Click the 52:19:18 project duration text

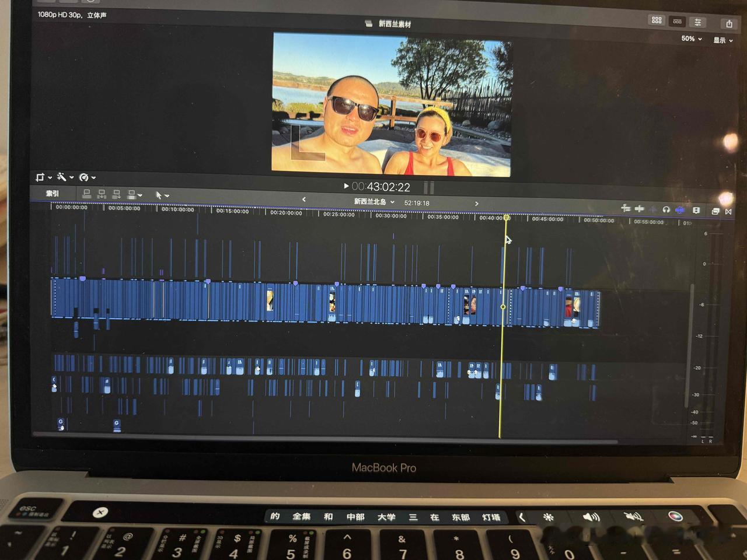pyautogui.click(x=417, y=203)
